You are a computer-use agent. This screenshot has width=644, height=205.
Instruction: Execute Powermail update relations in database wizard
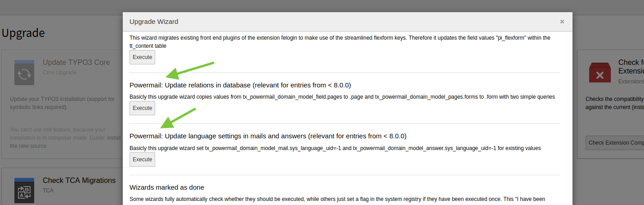[142, 108]
